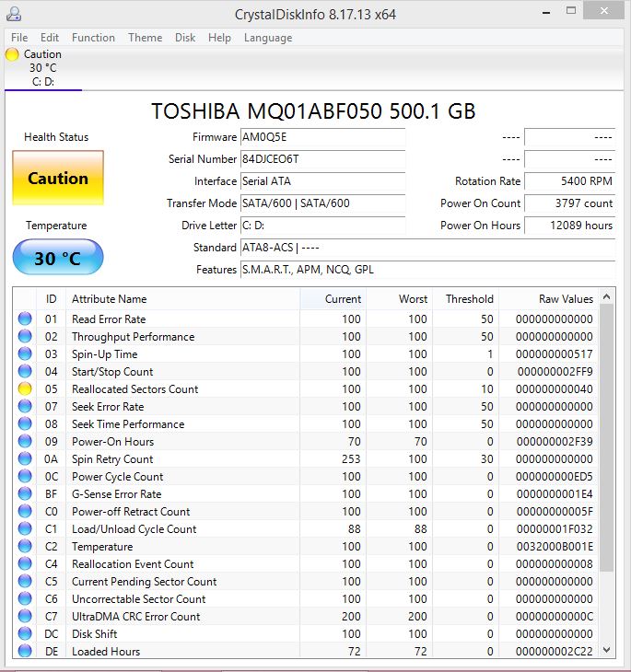
Task: Click the ID column header
Action: (x=51, y=299)
